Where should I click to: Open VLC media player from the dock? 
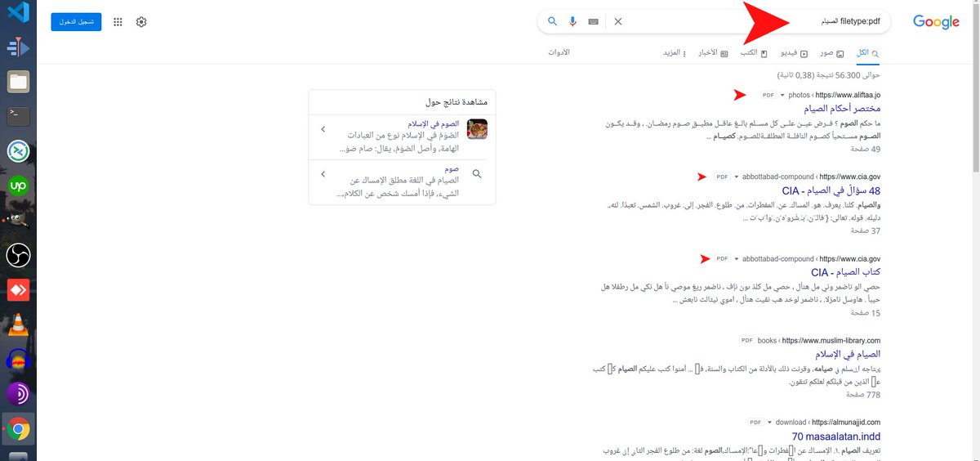[x=18, y=325]
